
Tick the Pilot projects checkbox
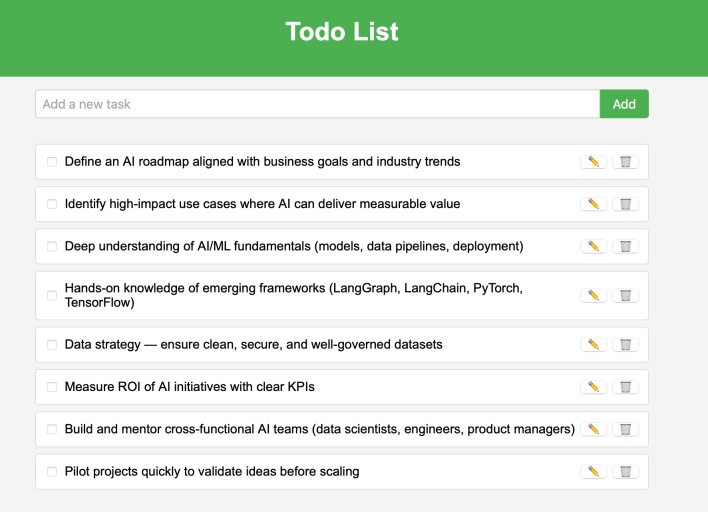point(52,472)
